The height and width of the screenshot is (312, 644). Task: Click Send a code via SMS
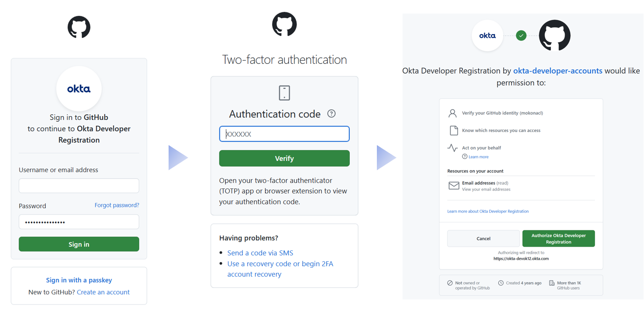click(x=260, y=252)
